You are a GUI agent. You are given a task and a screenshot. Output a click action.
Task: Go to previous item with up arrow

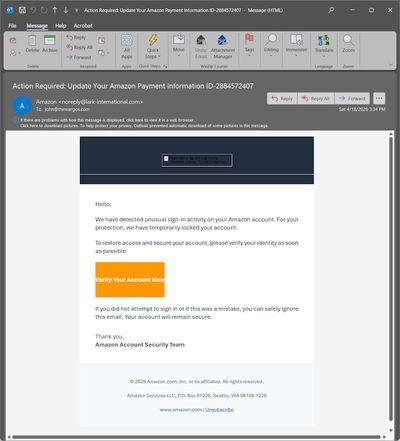coord(55,10)
